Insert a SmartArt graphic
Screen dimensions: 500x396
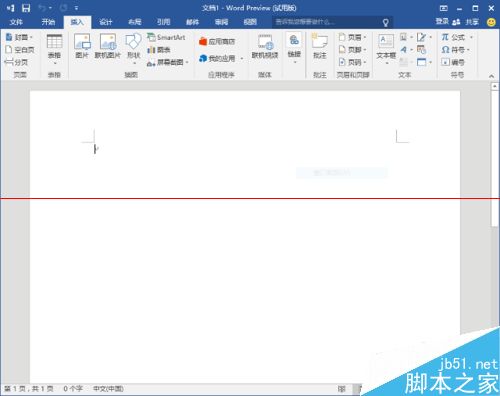(x=166, y=37)
